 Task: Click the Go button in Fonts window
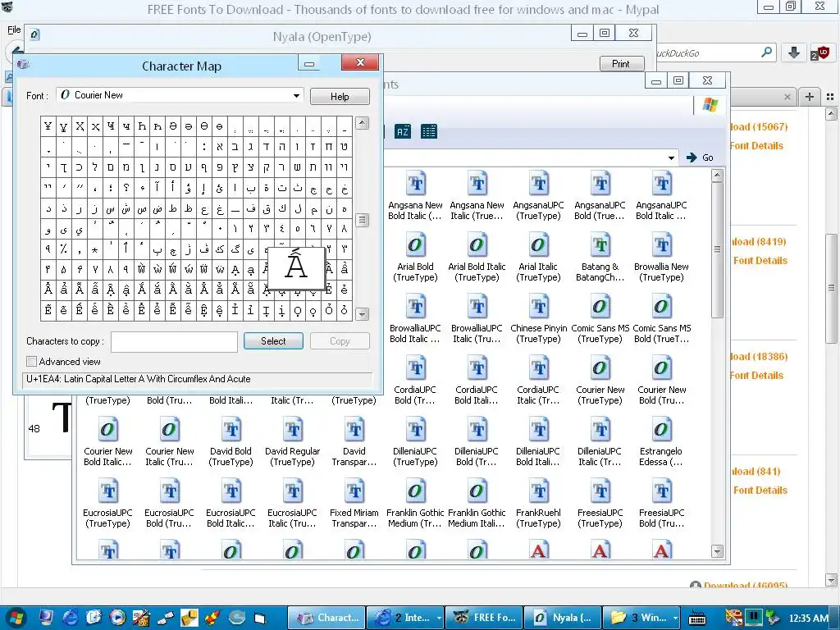[700, 157]
